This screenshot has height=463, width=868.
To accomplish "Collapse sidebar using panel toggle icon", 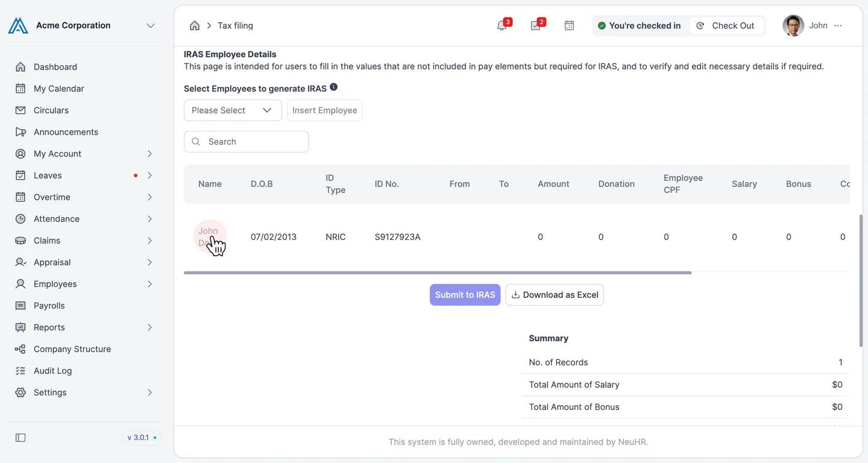I will [x=20, y=438].
